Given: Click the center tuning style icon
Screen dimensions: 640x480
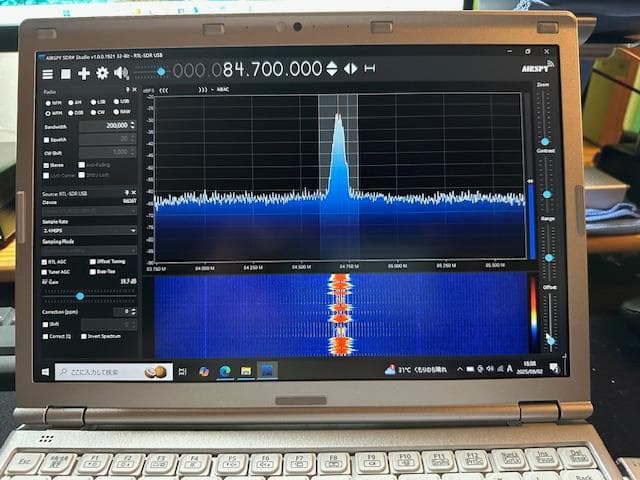Looking at the screenshot, I should [369, 68].
